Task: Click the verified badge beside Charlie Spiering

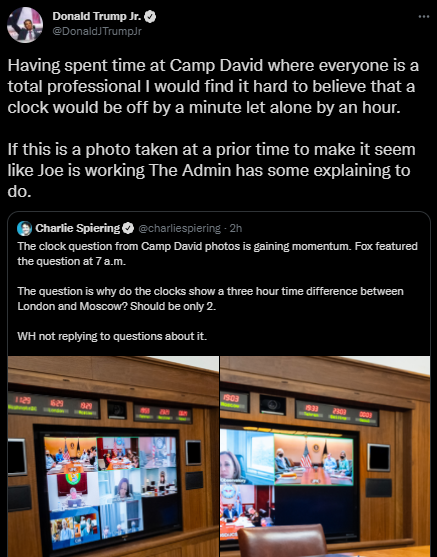Action: pyautogui.click(x=128, y=228)
